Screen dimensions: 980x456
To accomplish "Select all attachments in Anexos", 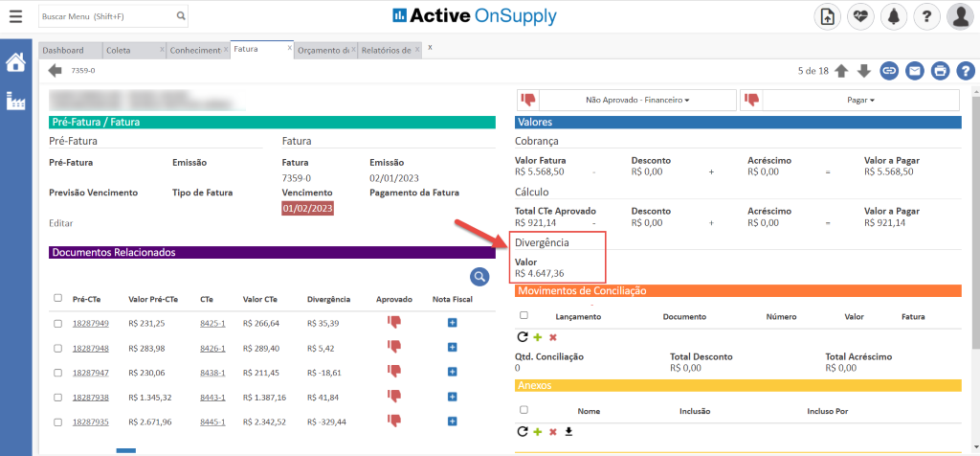I will (523, 410).
